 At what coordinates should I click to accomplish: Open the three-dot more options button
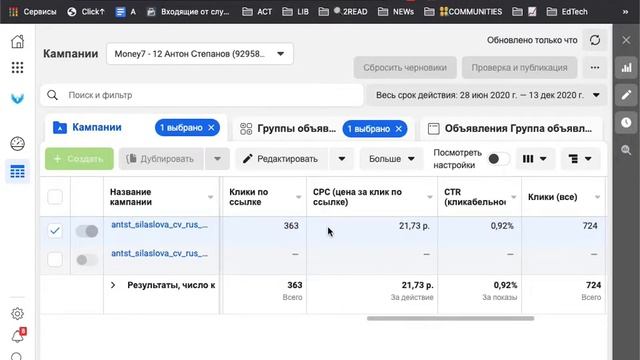click(x=595, y=68)
